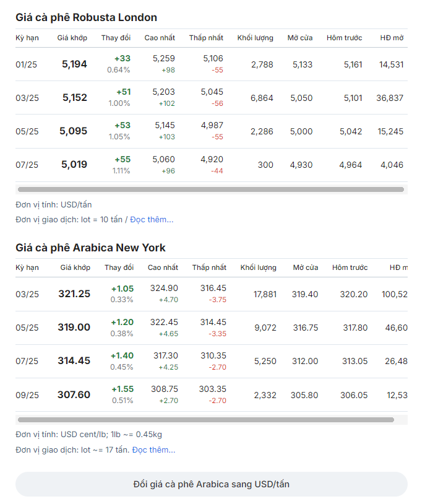Image resolution: width=425 pixels, height=504 pixels.
Task: Select Arabica contract row 09/25
Action: click(x=27, y=395)
